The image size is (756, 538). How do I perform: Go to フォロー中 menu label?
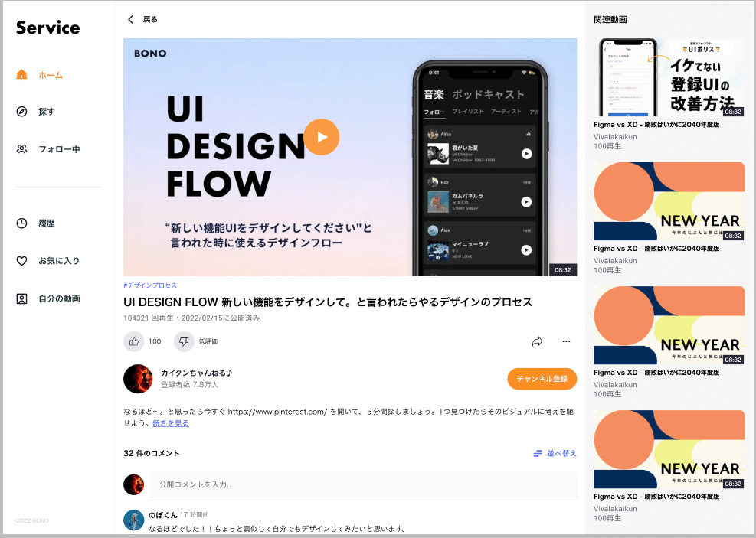59,149
